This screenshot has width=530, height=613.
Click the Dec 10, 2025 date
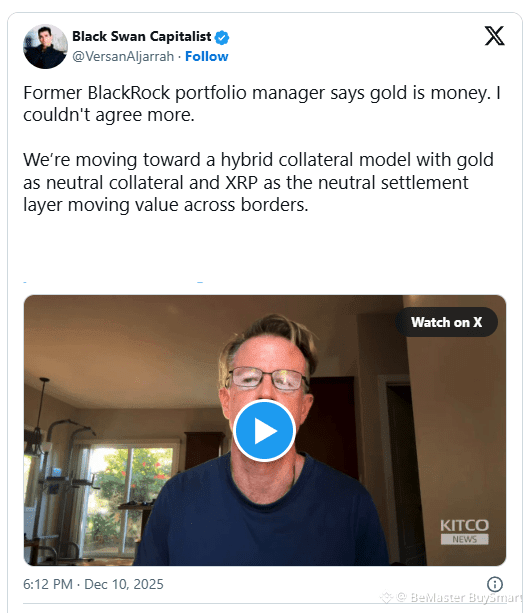tap(124, 584)
